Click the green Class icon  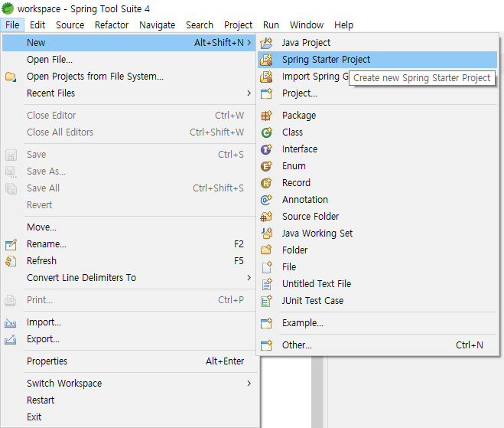pyautogui.click(x=266, y=132)
